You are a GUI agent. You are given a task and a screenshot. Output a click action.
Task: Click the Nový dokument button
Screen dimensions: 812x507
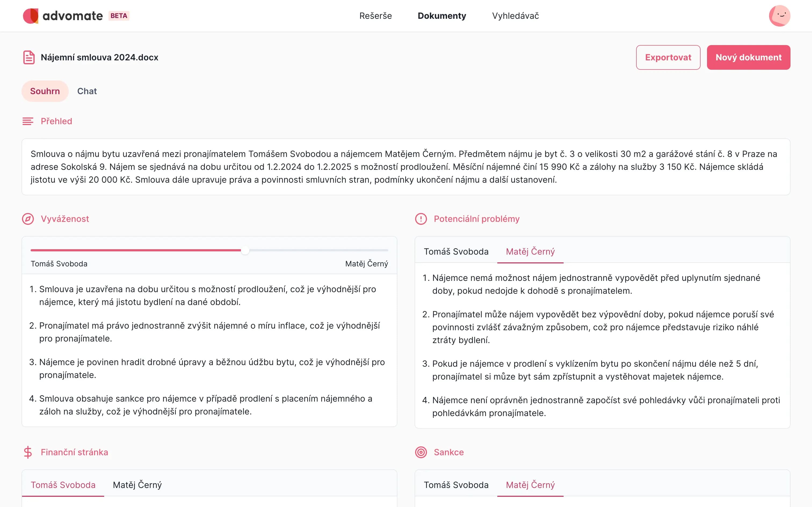748,57
